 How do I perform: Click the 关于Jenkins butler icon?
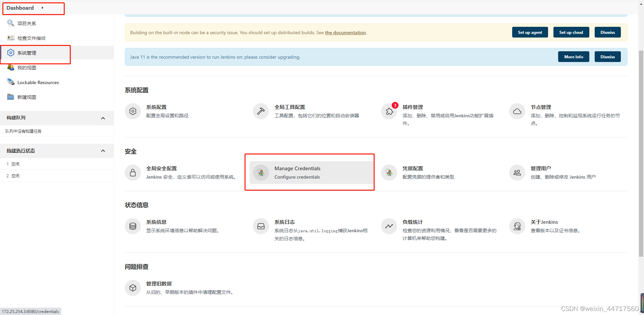[x=517, y=226]
